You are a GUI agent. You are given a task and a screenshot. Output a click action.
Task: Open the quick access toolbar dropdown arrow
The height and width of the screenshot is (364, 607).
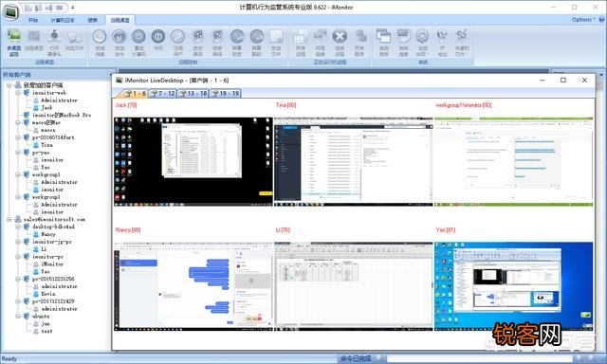[73, 8]
